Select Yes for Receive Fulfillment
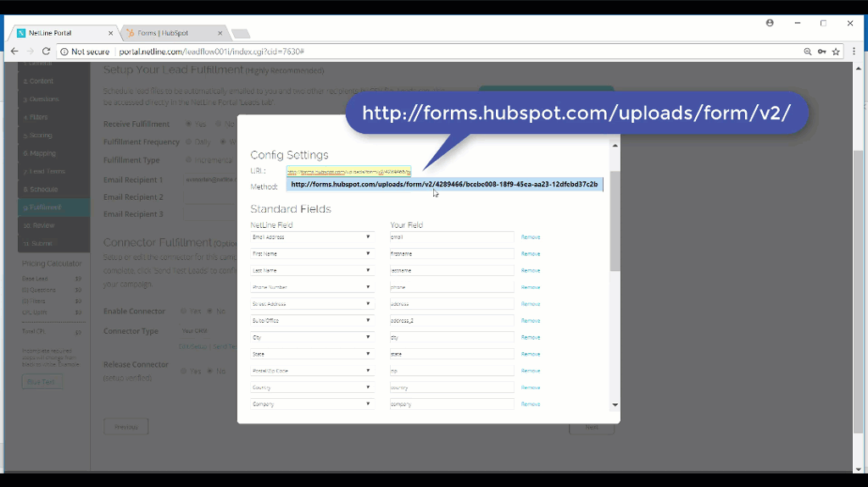The height and width of the screenshot is (487, 868). tap(189, 124)
